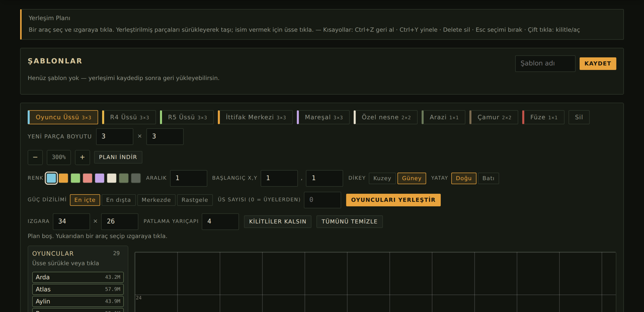Focus the Şablon adı input field
The height and width of the screenshot is (312, 644).
[545, 64]
